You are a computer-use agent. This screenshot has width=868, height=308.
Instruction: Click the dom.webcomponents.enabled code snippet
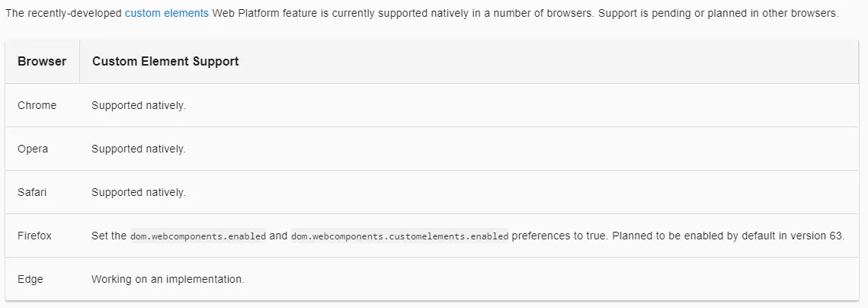pyautogui.click(x=198, y=236)
